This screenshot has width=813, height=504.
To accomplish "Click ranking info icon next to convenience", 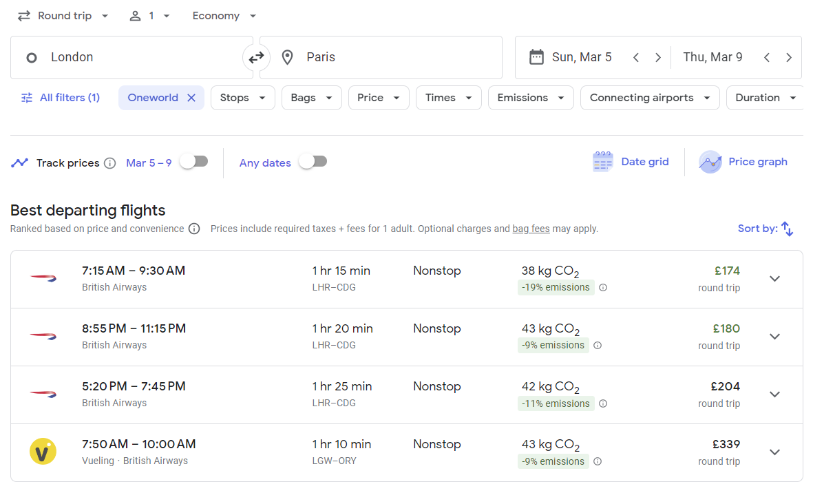I will [194, 229].
